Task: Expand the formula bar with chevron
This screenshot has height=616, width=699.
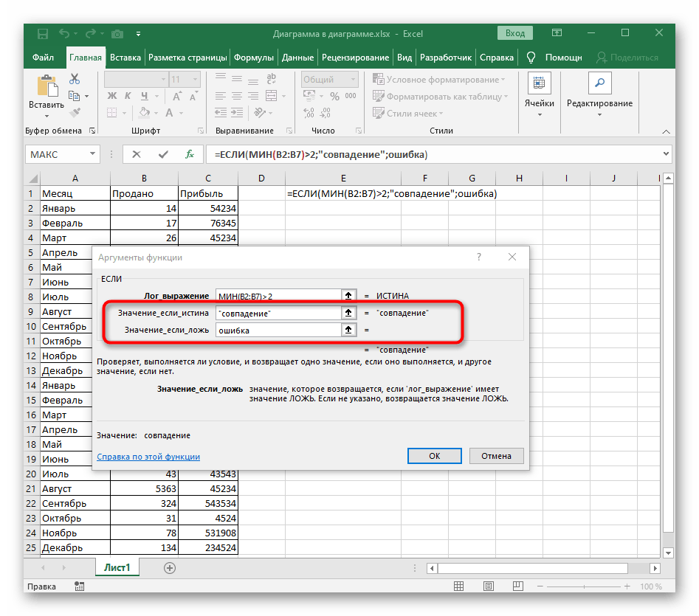Action: point(666,154)
